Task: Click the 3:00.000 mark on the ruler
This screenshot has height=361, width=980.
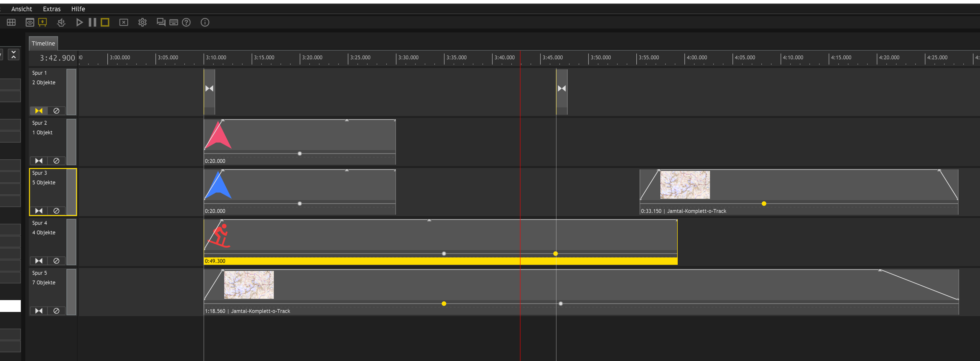Action: click(120, 57)
